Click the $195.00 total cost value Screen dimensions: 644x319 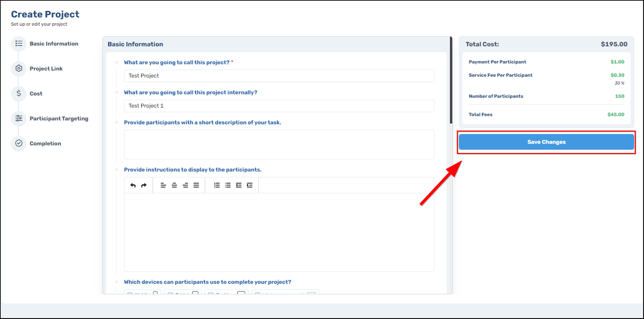614,44
